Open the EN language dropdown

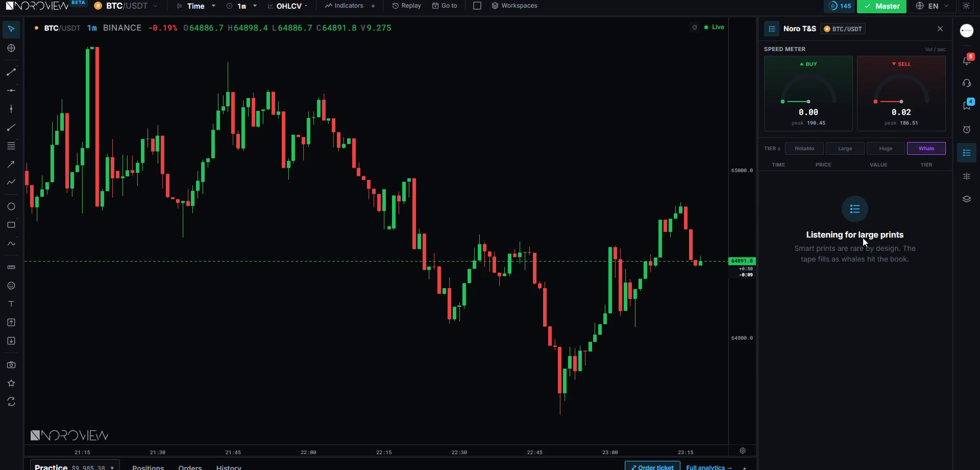tap(933, 6)
